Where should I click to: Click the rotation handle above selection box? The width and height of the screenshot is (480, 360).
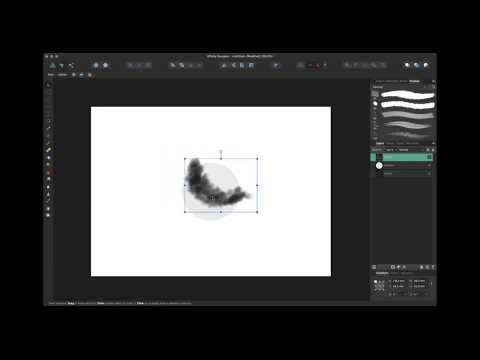click(221, 152)
